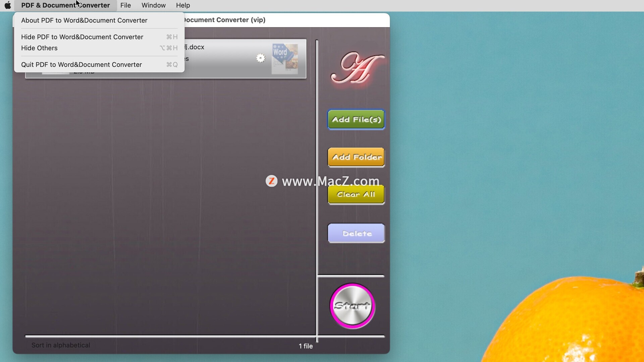Close the PDF & Document Converter app menu
Screen dimensions: 644x362
tap(65, 5)
